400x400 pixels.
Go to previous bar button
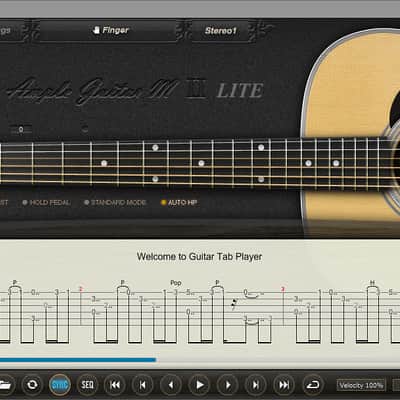point(143,385)
